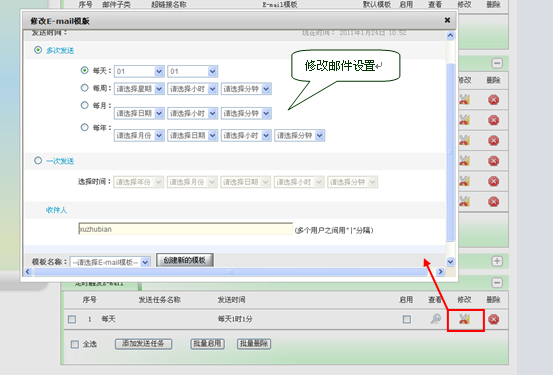Click the magnifier view icon for task 1
This screenshot has width=553, height=375.
click(x=436, y=319)
